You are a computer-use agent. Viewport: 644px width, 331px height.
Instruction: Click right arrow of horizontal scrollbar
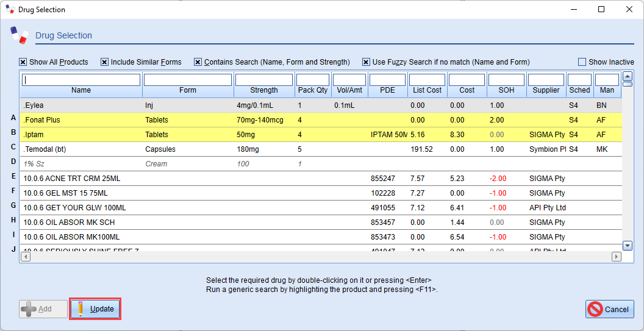pyautogui.click(x=617, y=257)
